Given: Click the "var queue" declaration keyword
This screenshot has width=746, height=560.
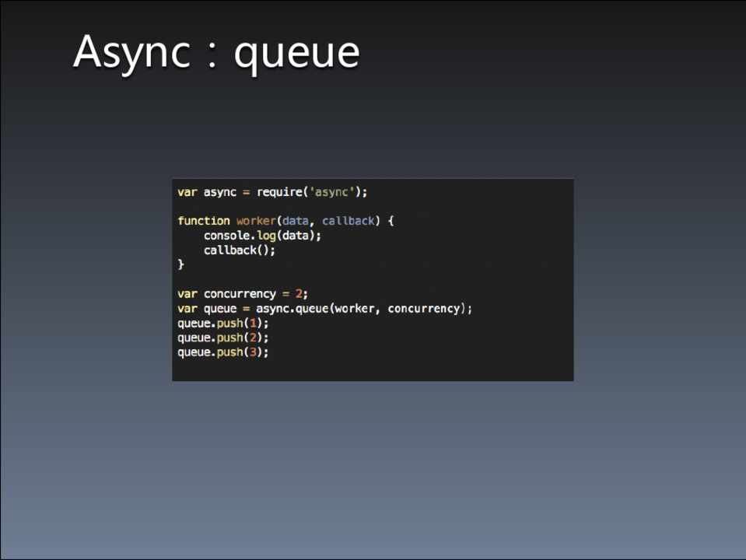Looking at the screenshot, I should [x=187, y=309].
